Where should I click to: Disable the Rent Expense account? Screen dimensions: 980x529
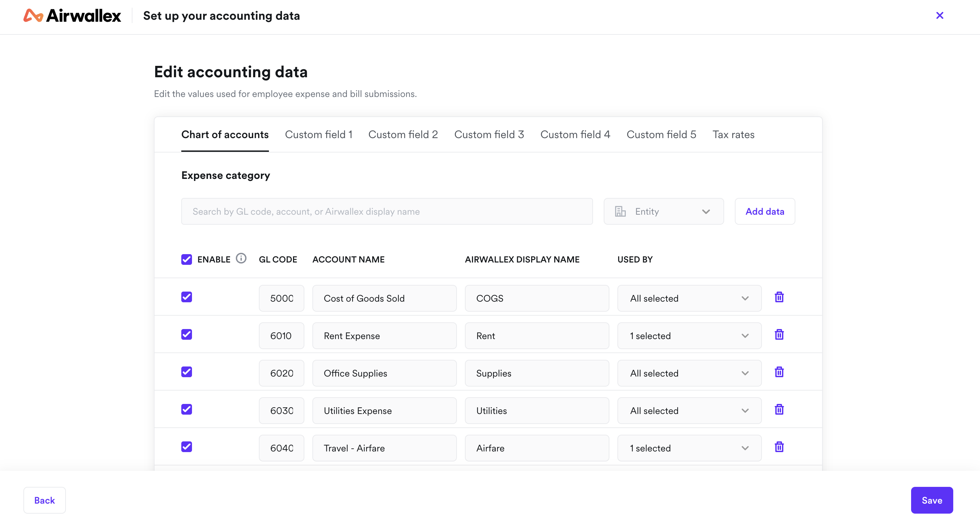[x=186, y=334]
